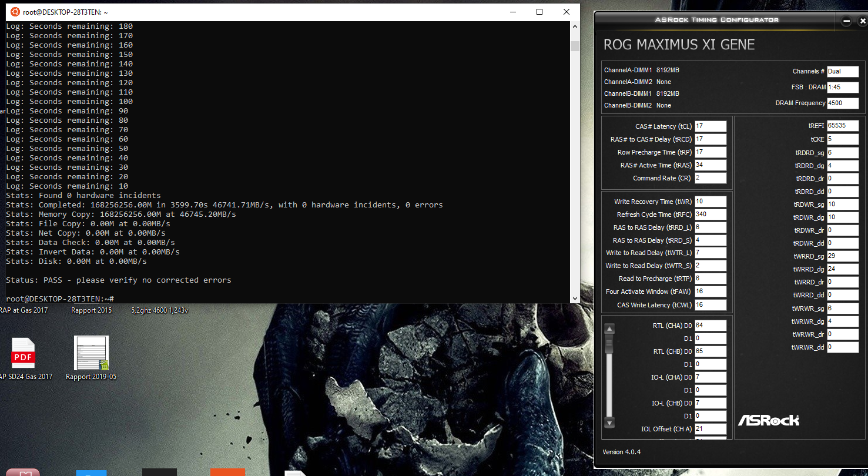Select the Write to Read Delay (tWTR_S) field
Screen dimensions: 868x476
coord(711,266)
